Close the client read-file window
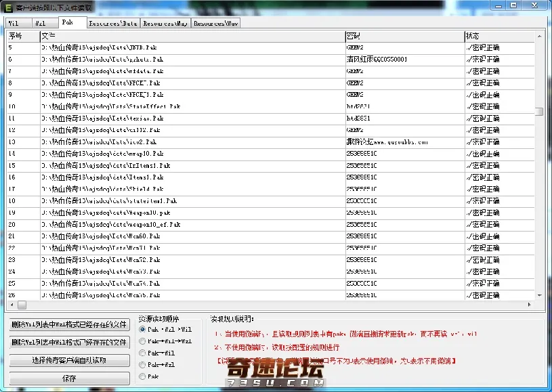The height and width of the screenshot is (392, 552). click(534, 5)
